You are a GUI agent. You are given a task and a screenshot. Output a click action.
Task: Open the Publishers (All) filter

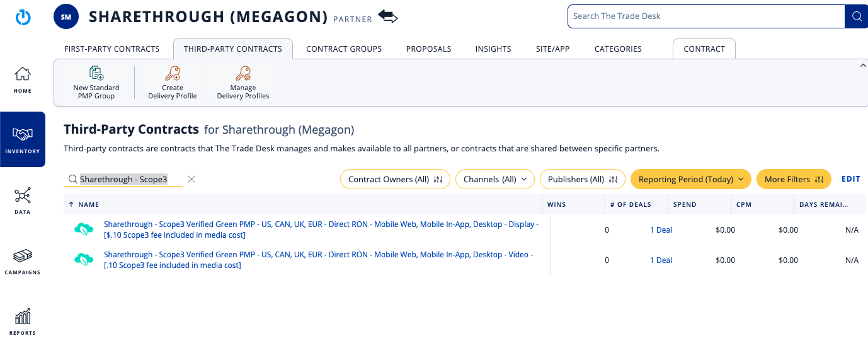point(583,179)
